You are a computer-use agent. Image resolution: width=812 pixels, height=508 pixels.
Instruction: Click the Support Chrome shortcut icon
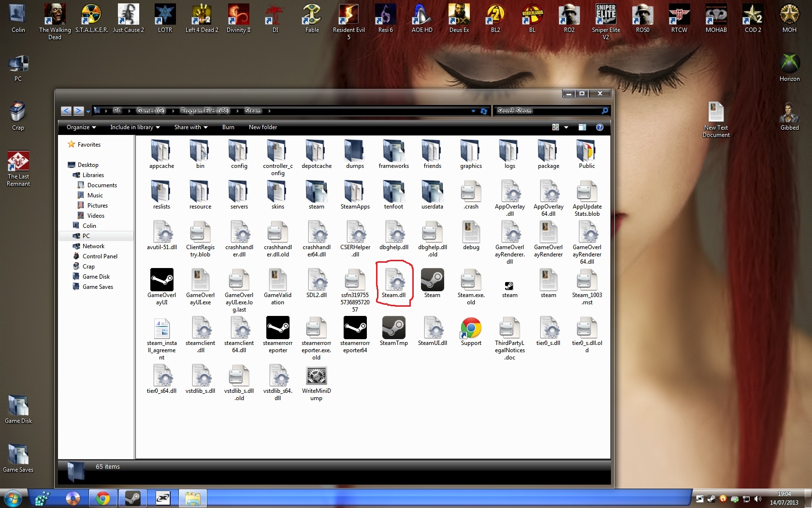tap(471, 328)
